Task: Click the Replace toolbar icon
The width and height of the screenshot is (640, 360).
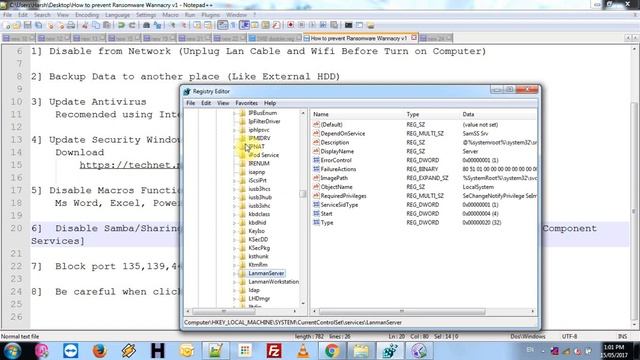Action: 157,25
